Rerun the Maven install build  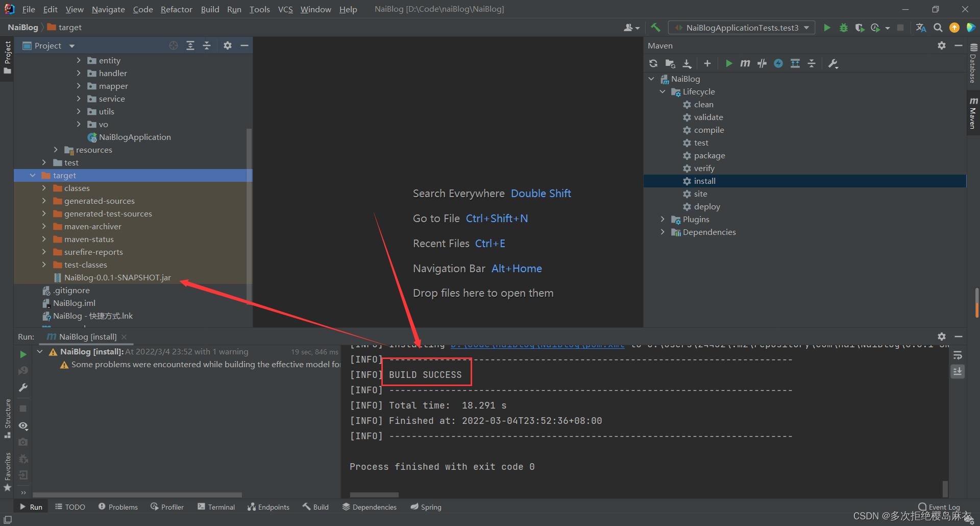(23, 354)
